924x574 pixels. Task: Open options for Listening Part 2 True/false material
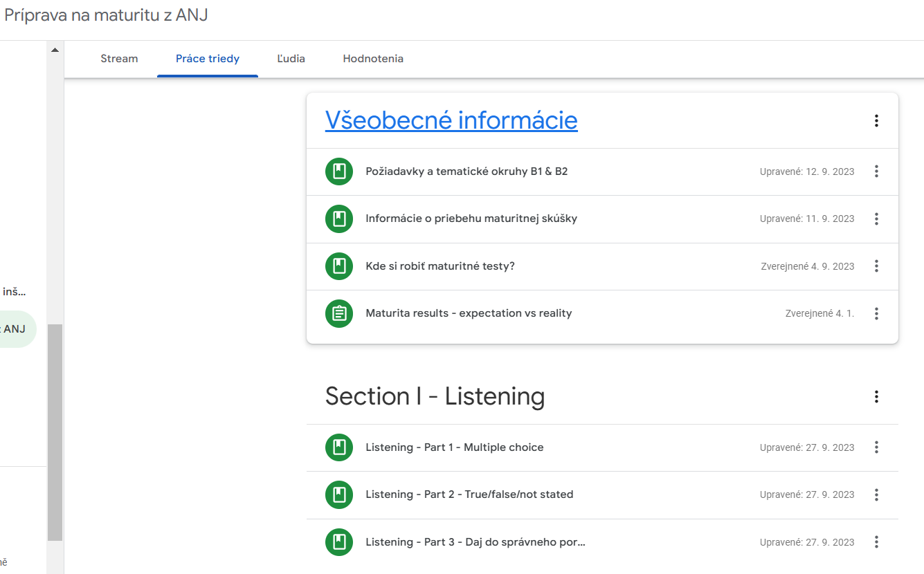876,494
